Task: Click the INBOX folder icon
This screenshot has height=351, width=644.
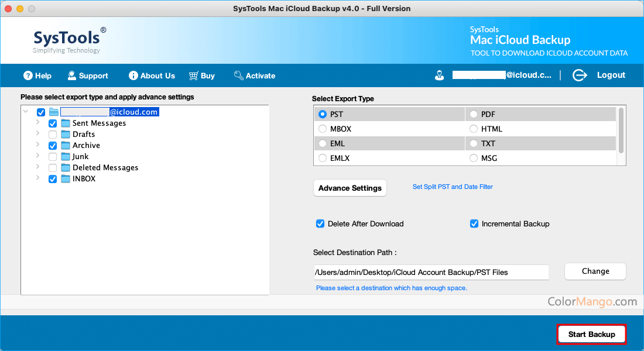Action: coord(66,178)
